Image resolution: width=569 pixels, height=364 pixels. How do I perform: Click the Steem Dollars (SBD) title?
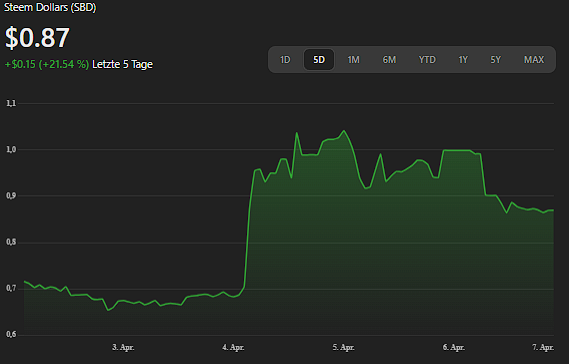(50, 7)
